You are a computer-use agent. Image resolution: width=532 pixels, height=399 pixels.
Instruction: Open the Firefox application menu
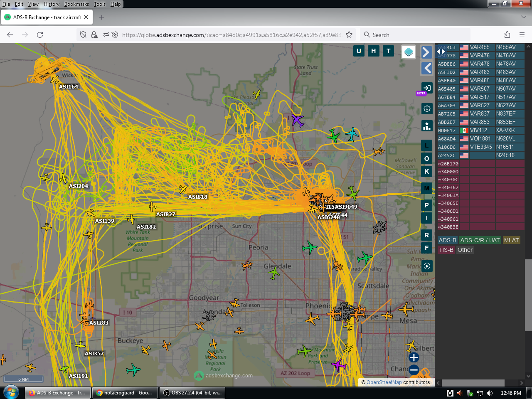(x=522, y=35)
